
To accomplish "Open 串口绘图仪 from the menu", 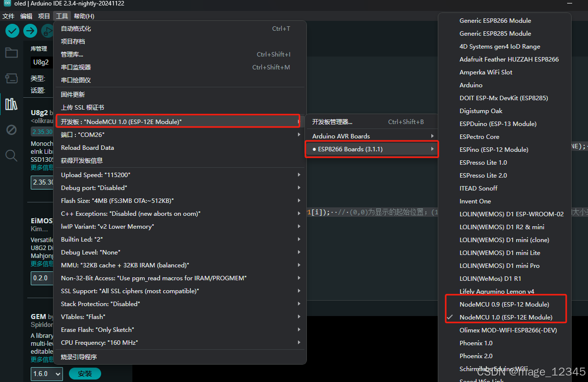I will coord(180,80).
